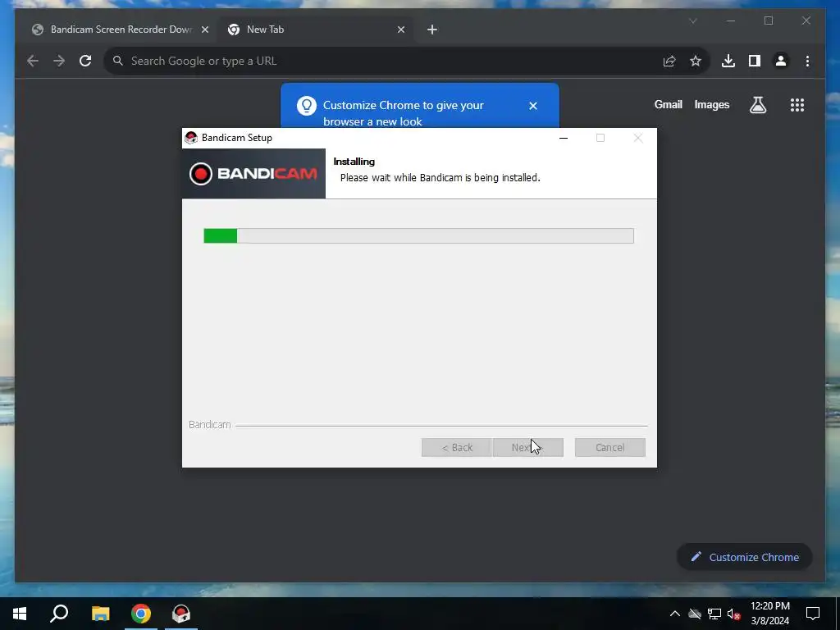Switch to the New Tab tab

316,30
